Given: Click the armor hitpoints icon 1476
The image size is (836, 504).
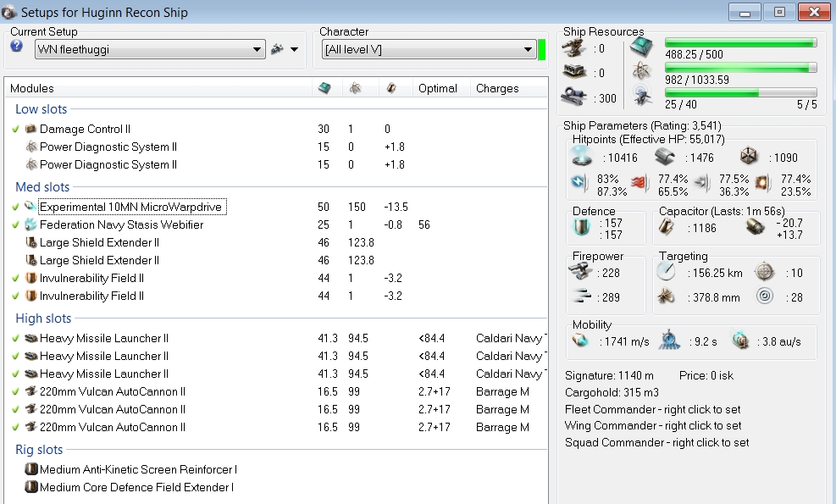Looking at the screenshot, I should [664, 157].
